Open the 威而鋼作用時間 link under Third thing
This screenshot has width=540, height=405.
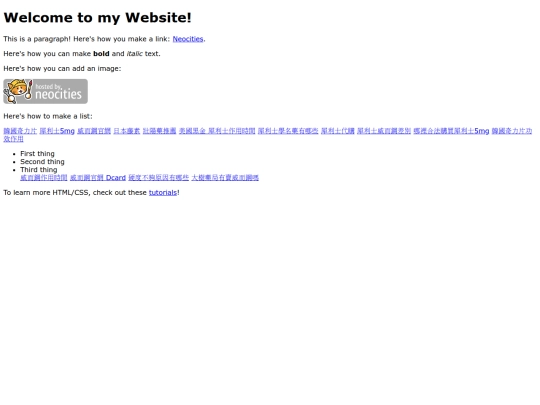(x=44, y=178)
